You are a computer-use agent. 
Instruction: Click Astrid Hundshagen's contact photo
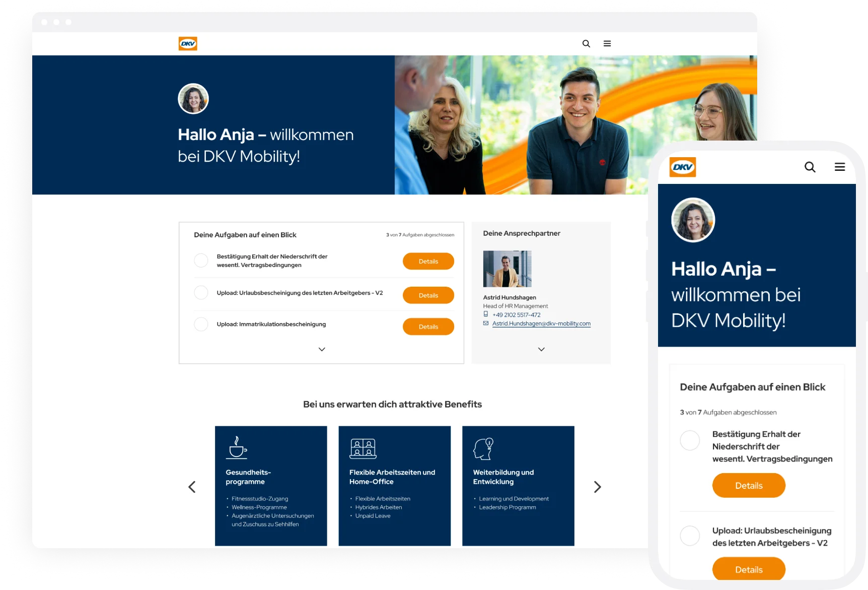(507, 269)
